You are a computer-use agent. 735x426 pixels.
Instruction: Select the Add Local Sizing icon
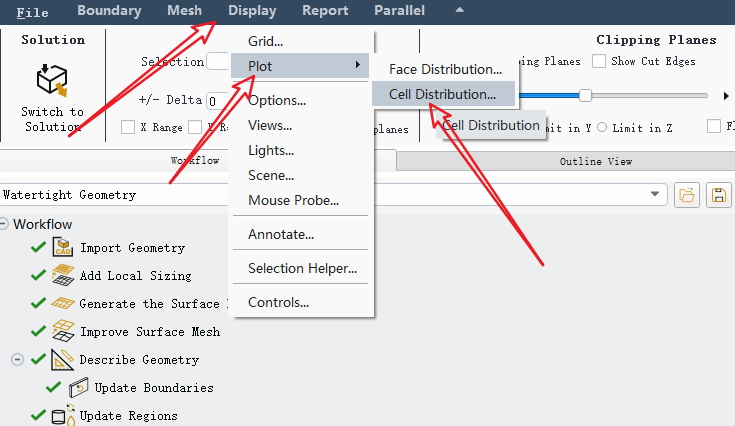tap(63, 275)
